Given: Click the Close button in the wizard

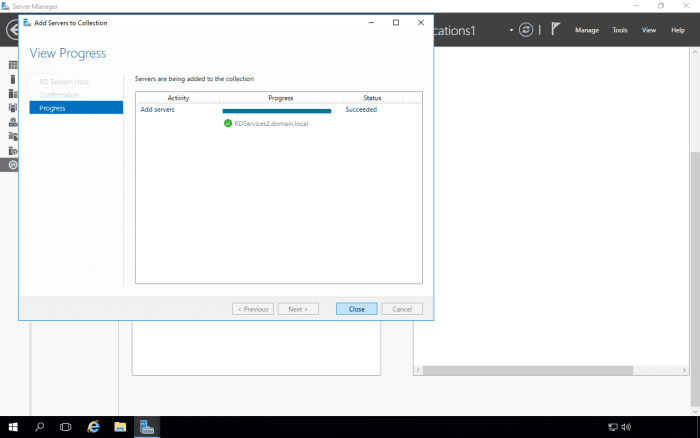Looking at the screenshot, I should pyautogui.click(x=356, y=309).
